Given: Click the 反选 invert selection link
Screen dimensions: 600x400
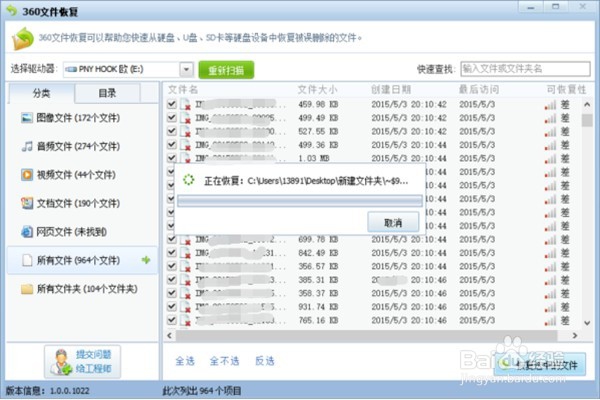Looking at the screenshot, I should (265, 361).
